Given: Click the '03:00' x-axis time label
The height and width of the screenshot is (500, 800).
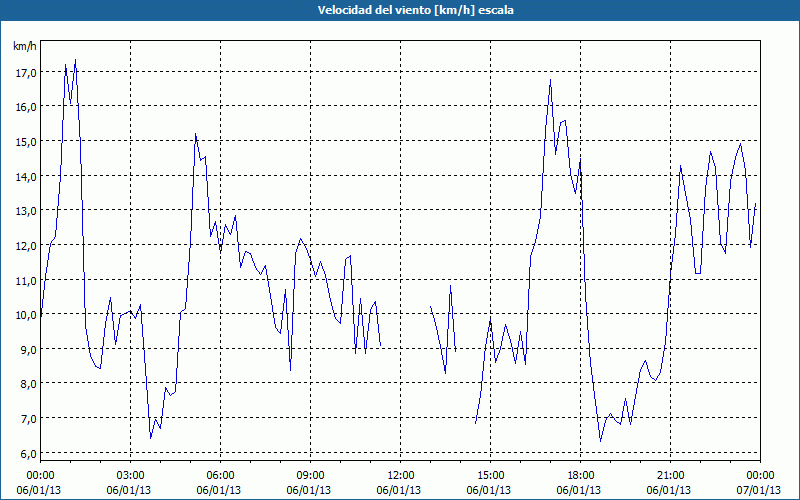Looking at the screenshot, I should (130, 476).
